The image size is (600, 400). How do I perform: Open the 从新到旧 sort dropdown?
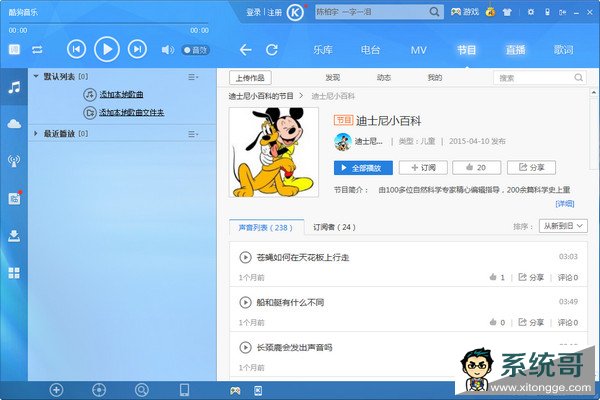563,226
